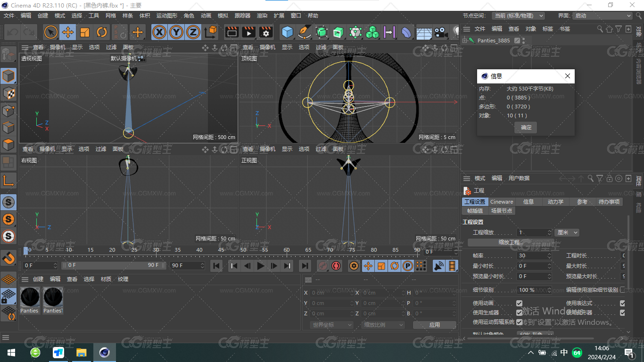The image size is (644, 362).
Task: Click the 帧率 stepper arrows
Action: point(549,255)
